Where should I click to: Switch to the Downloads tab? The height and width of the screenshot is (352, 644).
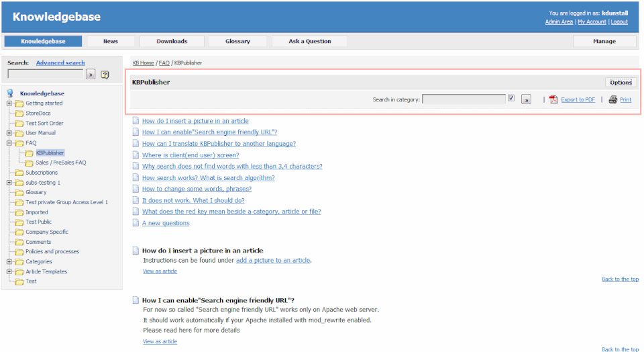(x=172, y=41)
